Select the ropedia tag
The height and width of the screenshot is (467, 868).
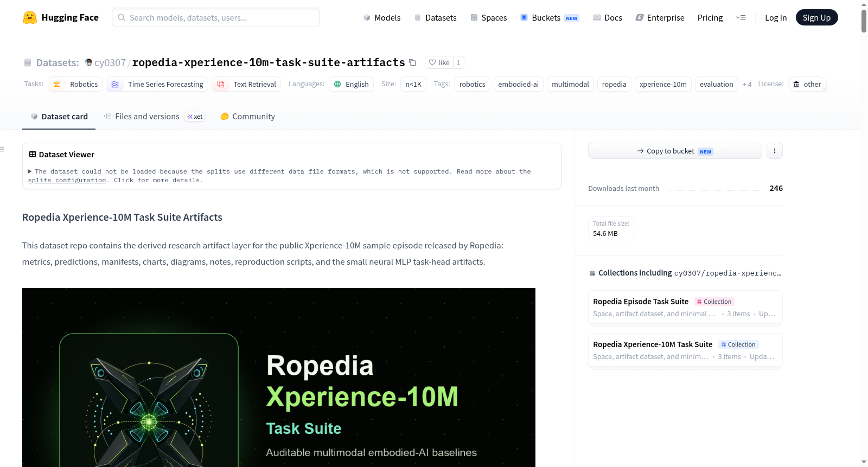[614, 84]
